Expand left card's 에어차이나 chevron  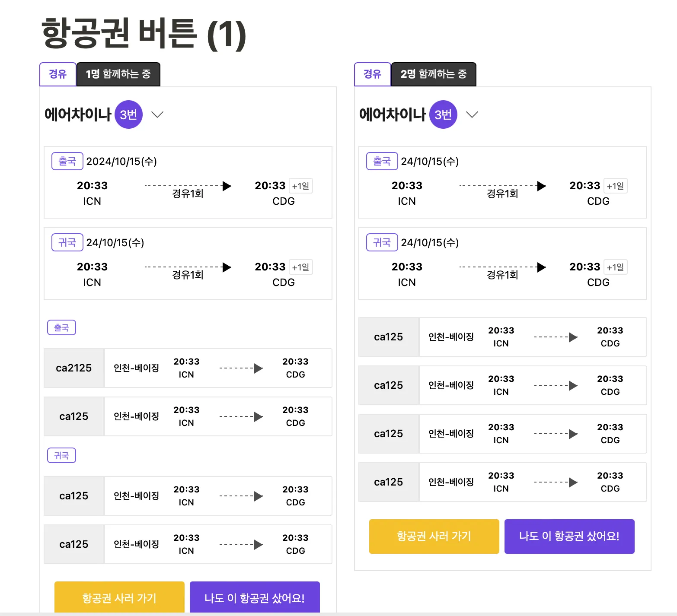[157, 114]
